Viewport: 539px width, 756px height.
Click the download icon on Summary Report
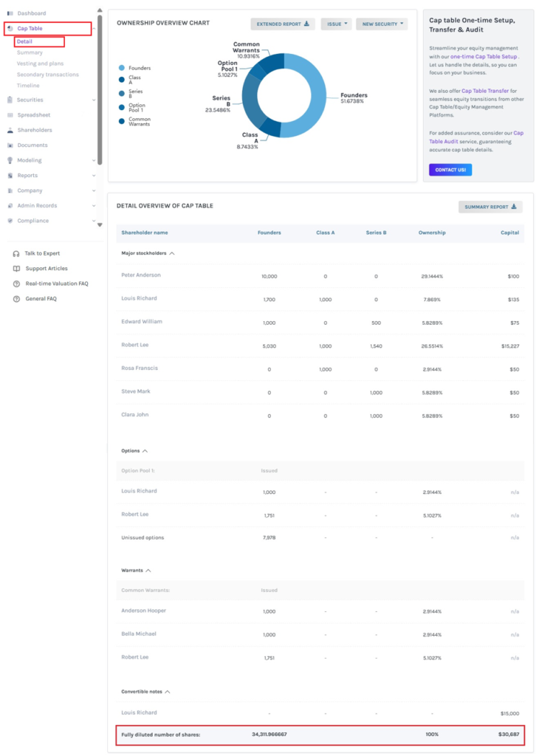tap(514, 207)
